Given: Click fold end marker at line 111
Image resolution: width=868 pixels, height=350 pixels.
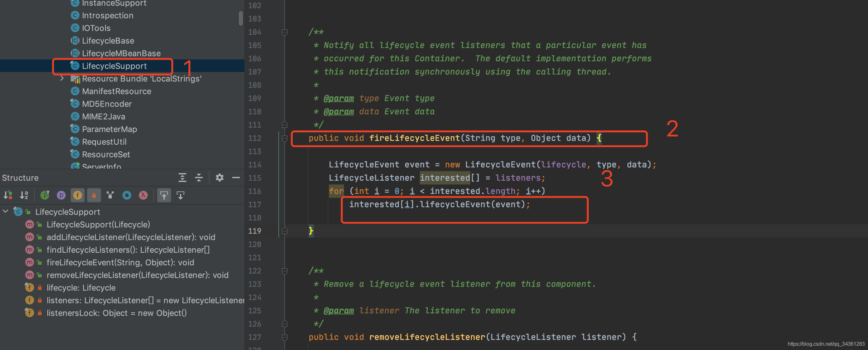Looking at the screenshot, I should 284,125.
